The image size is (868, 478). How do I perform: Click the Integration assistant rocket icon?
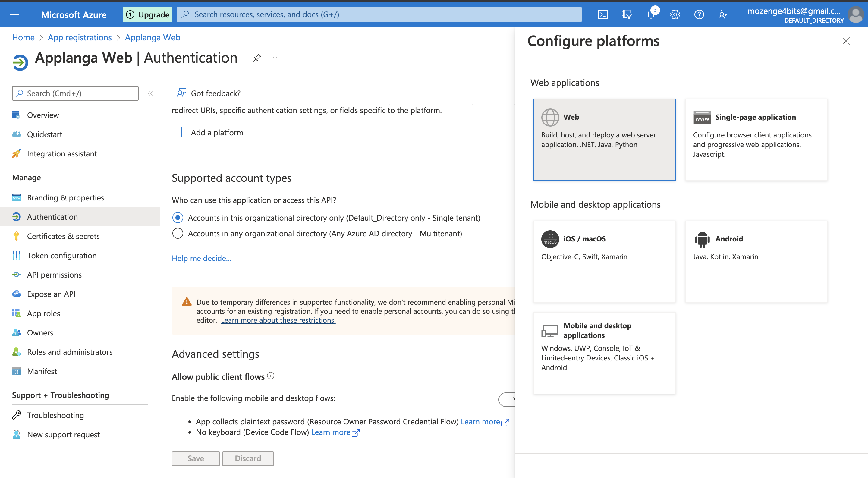pos(17,154)
